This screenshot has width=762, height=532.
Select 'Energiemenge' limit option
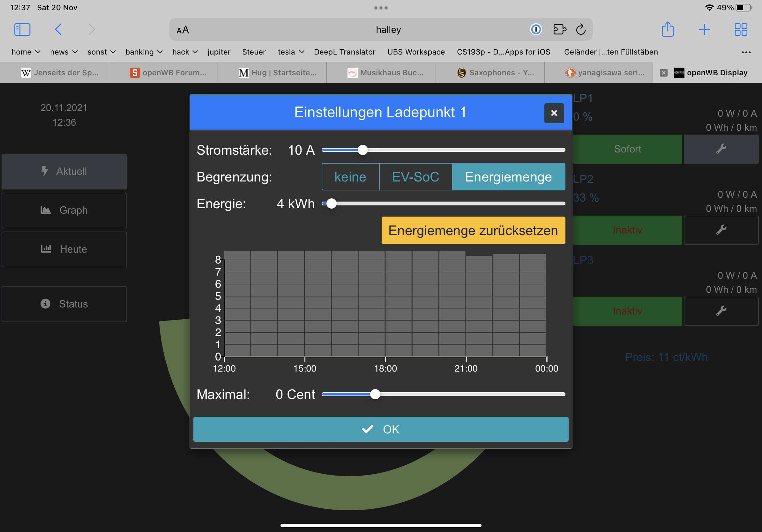(x=508, y=177)
